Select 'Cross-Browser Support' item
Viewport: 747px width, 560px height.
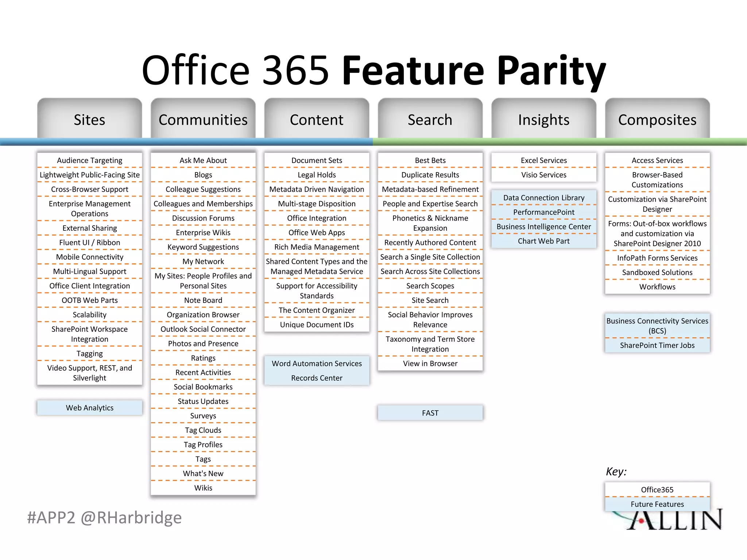point(90,189)
